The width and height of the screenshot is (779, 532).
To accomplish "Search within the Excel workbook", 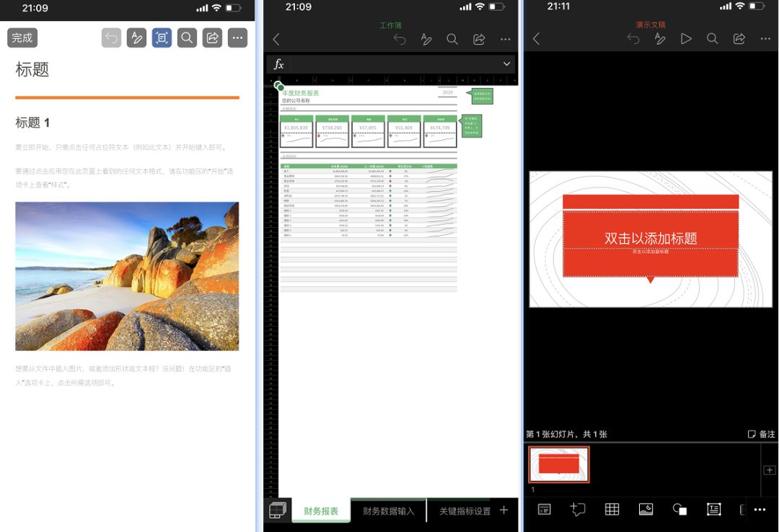I will coord(452,39).
